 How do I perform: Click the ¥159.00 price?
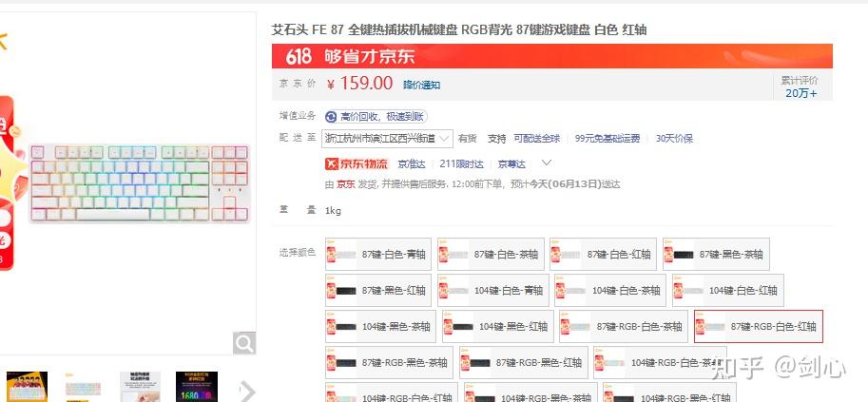tap(359, 84)
